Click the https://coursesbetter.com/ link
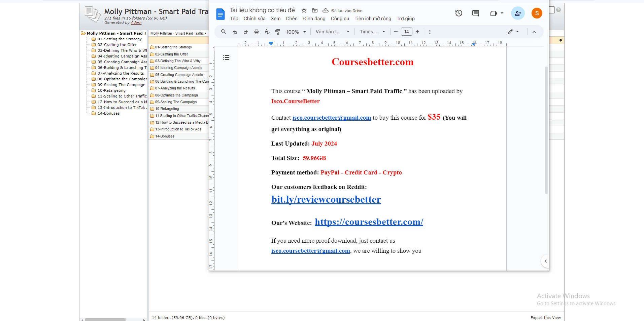Viewport: 644px width, 321px height. (369, 222)
